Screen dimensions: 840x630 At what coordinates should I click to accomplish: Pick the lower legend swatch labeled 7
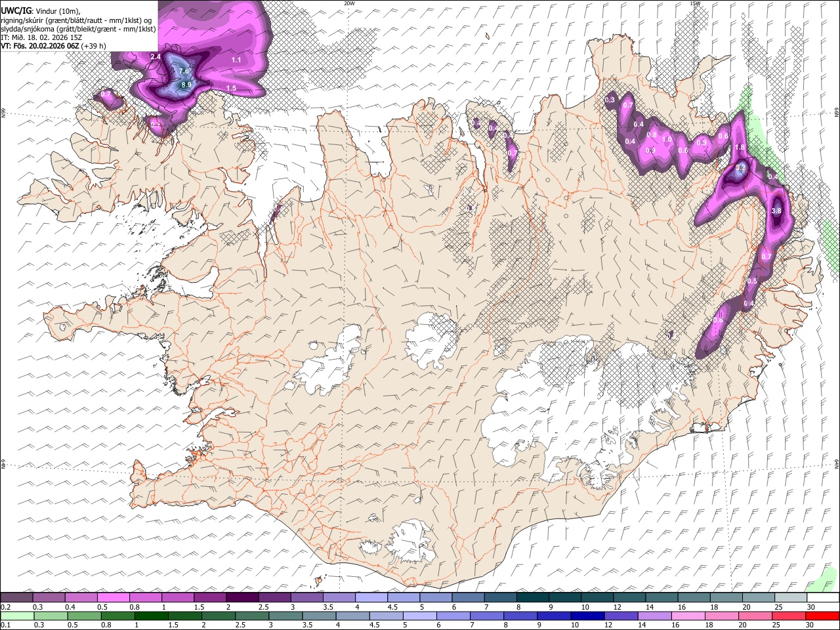click(x=486, y=616)
